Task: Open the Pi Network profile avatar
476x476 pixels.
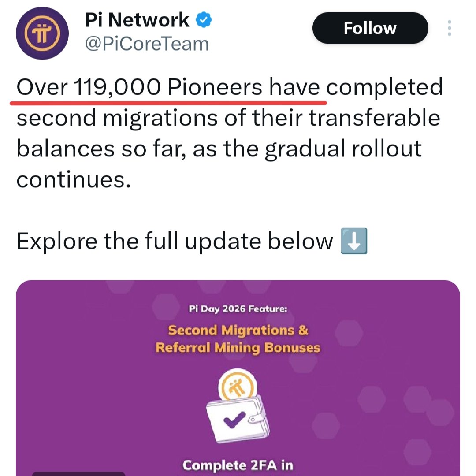Action: [42, 34]
